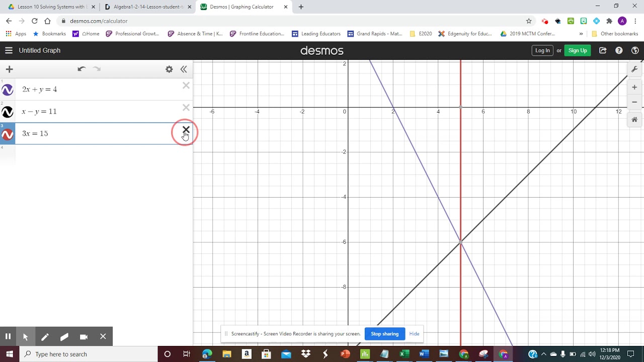Delete the x − y = 11 expression

point(186,108)
